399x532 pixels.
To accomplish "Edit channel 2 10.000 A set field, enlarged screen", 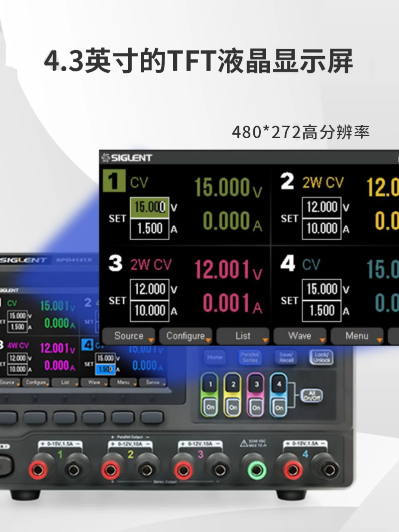I will [322, 229].
